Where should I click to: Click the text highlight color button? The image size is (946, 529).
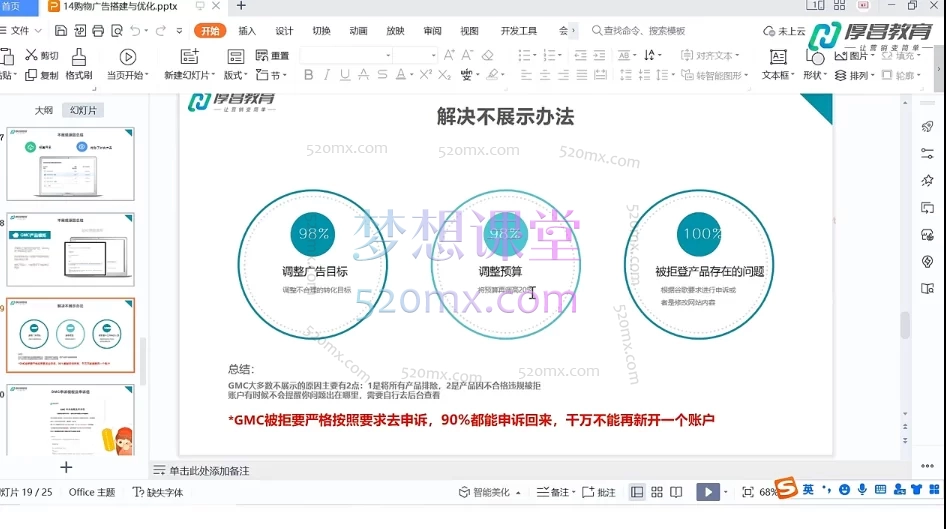tap(493, 75)
